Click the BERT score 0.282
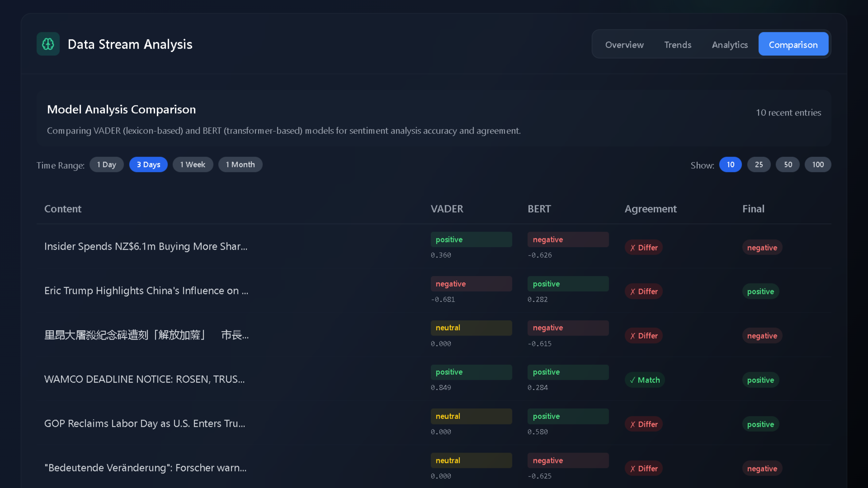868x488 pixels. click(x=537, y=299)
